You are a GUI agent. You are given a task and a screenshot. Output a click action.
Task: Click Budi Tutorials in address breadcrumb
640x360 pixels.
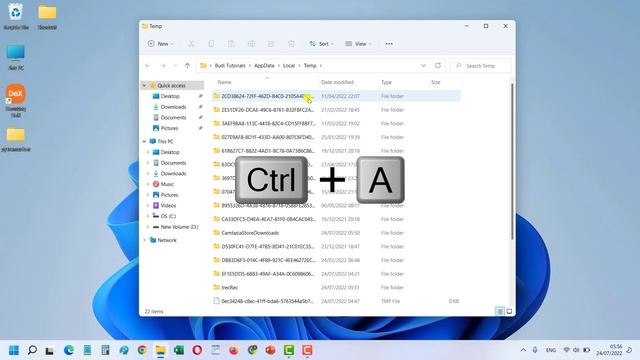[x=230, y=66]
